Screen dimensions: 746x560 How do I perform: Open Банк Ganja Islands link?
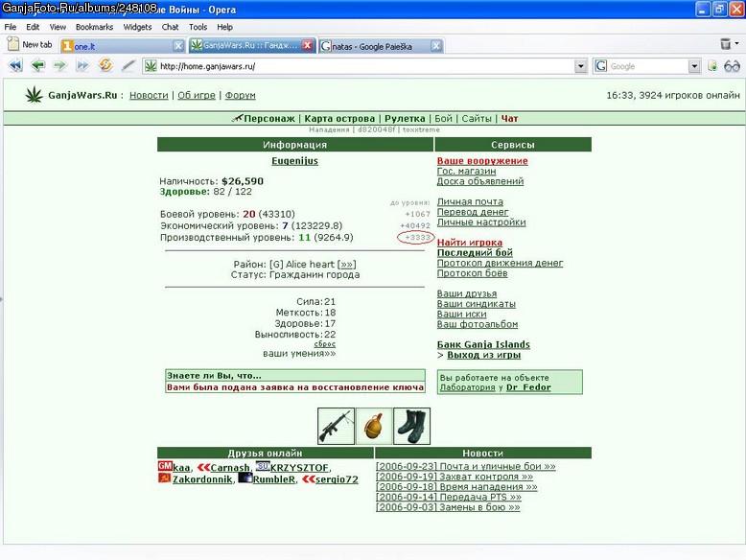483,344
